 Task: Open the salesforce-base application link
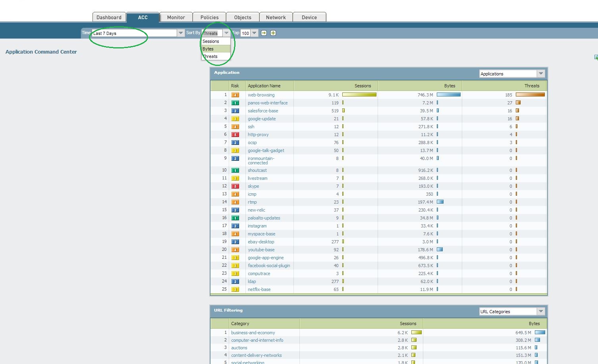pos(263,111)
